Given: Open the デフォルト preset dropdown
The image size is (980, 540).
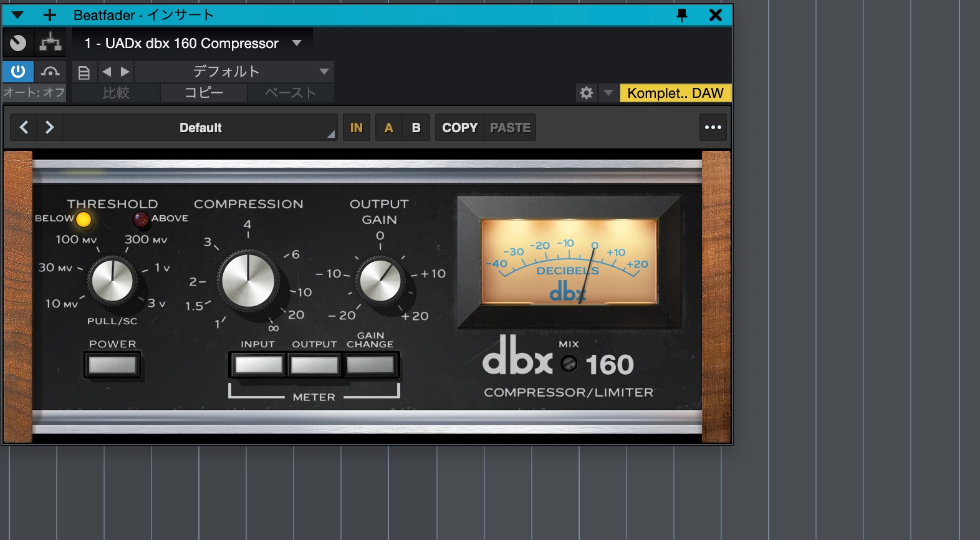Looking at the screenshot, I should click(234, 72).
